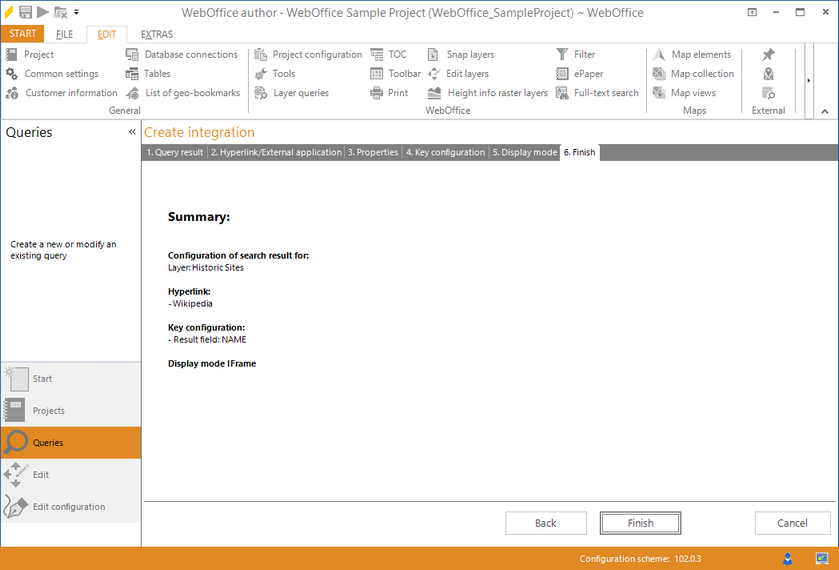Open the ePaper ribbon item
This screenshot has height=570, width=839.
[579, 73]
